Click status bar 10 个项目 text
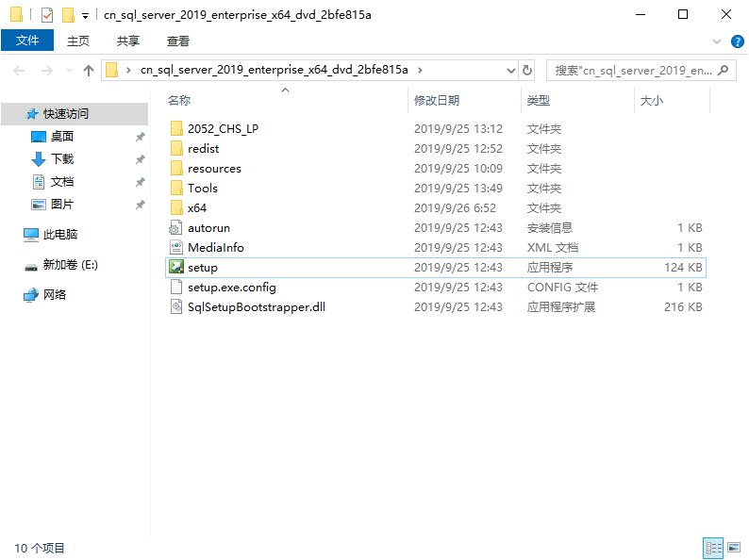 [40, 548]
